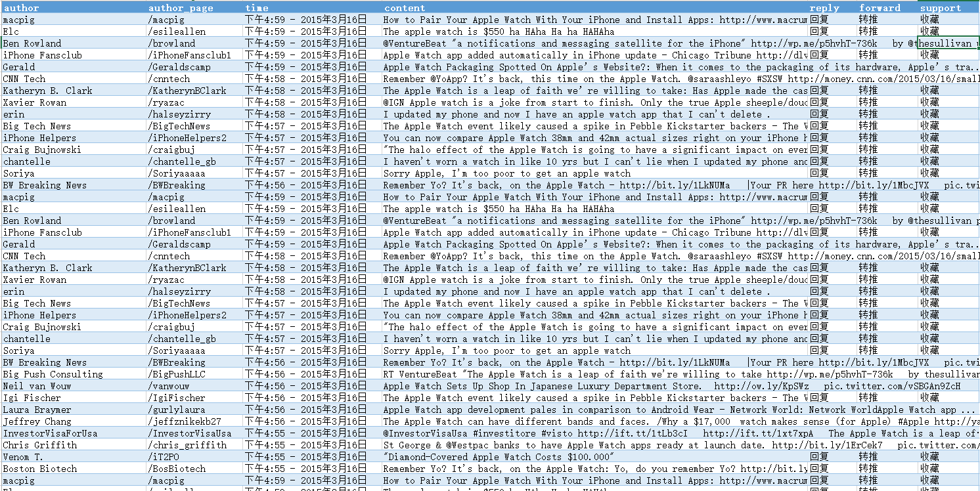Click the 转推 forward cell in Igi Fischer row
980x491 pixels.
[887, 398]
